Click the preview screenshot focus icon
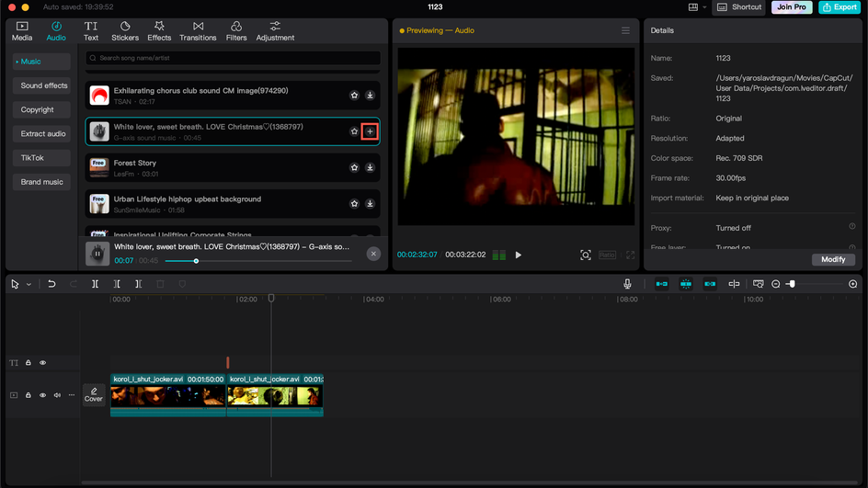Viewport: 868px width, 488px height. pyautogui.click(x=586, y=255)
